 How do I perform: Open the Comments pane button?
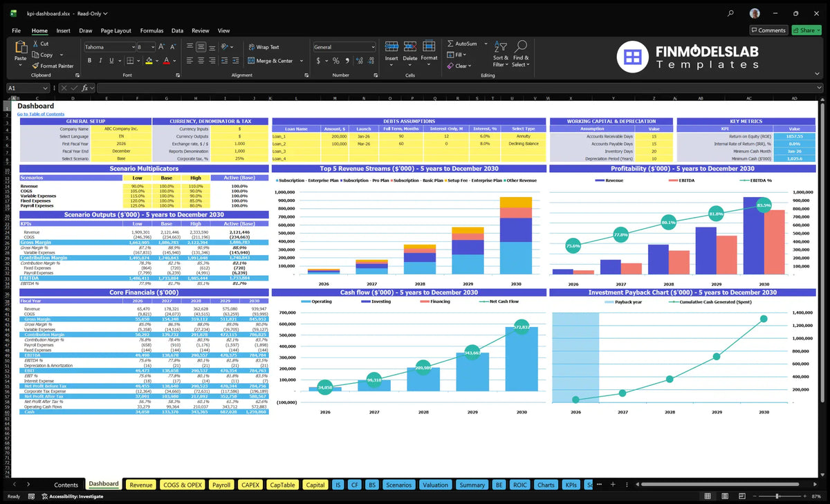[x=768, y=30]
